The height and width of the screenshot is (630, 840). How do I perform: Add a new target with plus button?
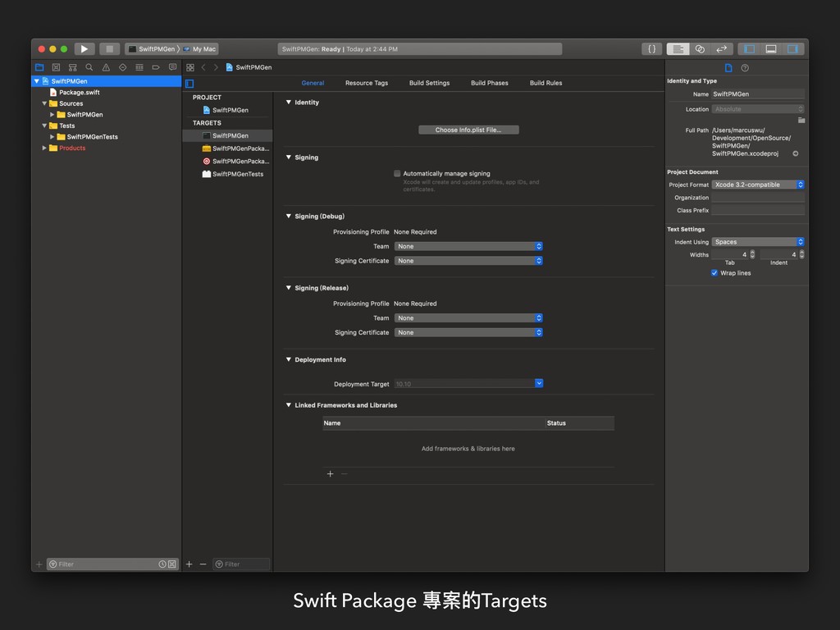pyautogui.click(x=189, y=564)
